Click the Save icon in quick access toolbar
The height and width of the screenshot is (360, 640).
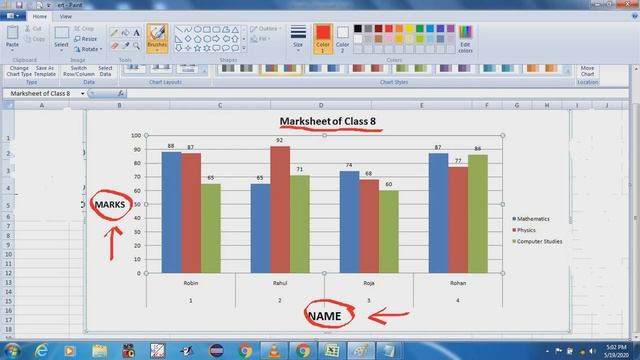(x=19, y=5)
